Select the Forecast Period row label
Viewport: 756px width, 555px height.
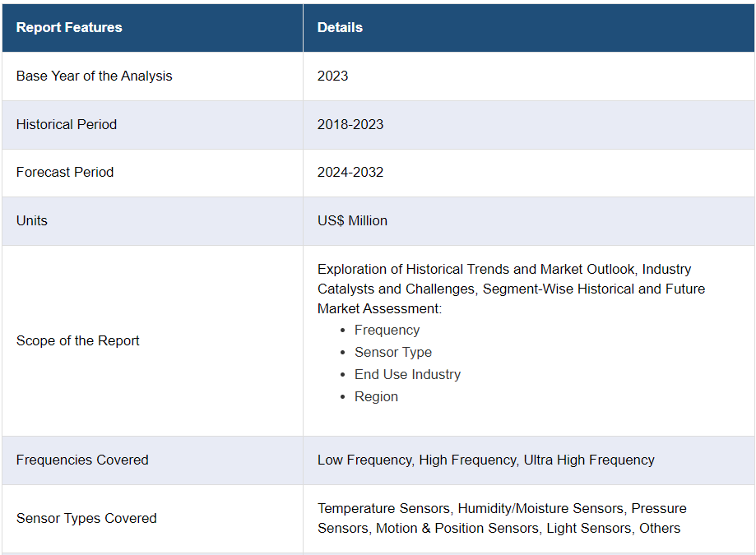tap(65, 172)
